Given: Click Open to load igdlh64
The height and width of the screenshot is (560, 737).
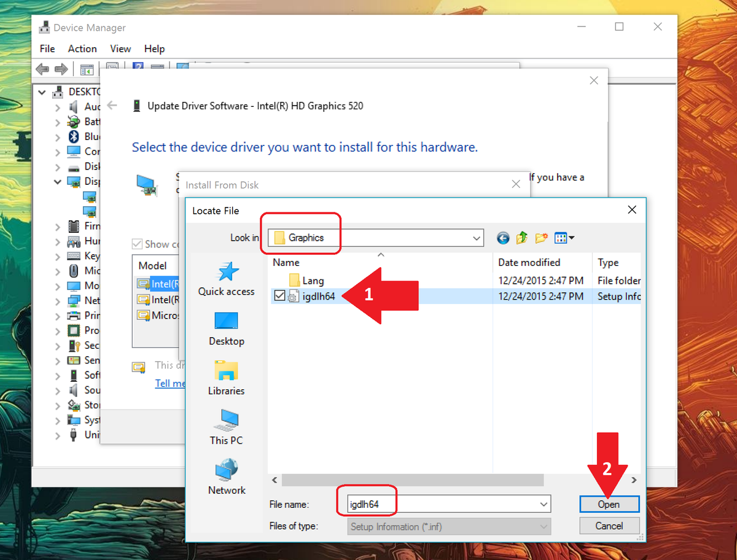Looking at the screenshot, I should click(609, 504).
